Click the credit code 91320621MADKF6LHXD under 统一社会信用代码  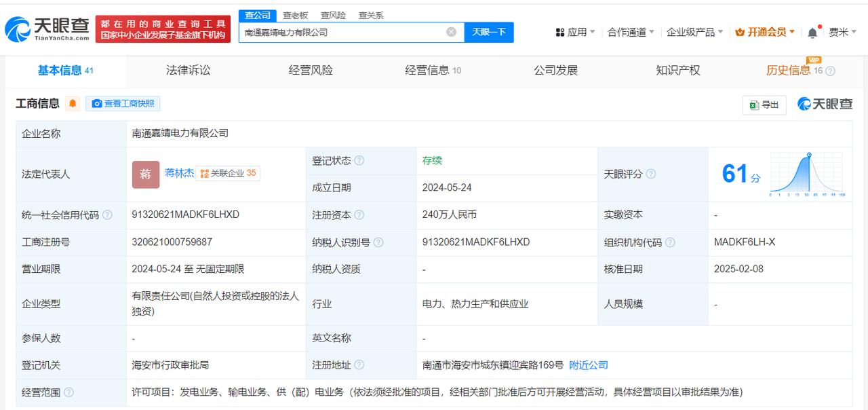[186, 215]
